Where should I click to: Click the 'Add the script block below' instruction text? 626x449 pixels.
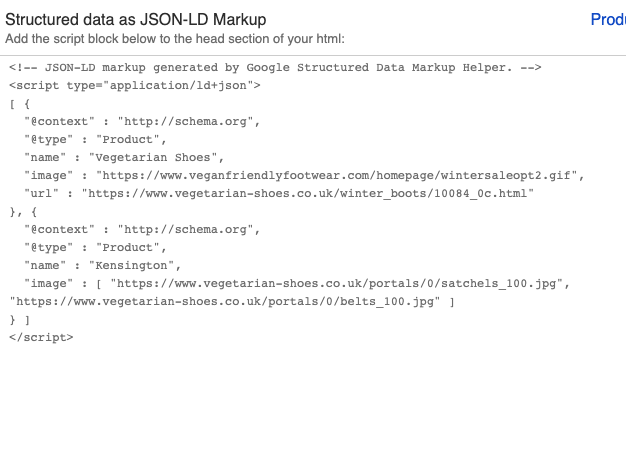[x=175, y=39]
